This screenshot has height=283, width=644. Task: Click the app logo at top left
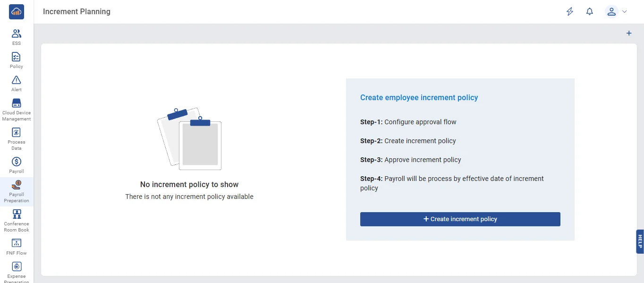[x=17, y=12]
